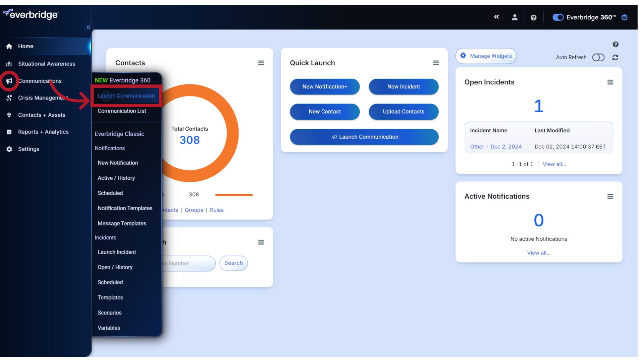Click the View all open incidents link

pos(554,164)
